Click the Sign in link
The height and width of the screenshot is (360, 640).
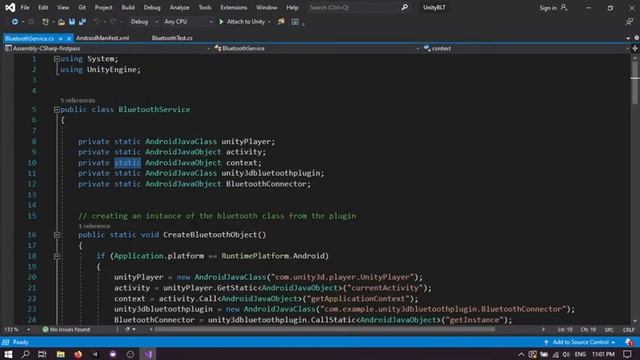pos(548,8)
